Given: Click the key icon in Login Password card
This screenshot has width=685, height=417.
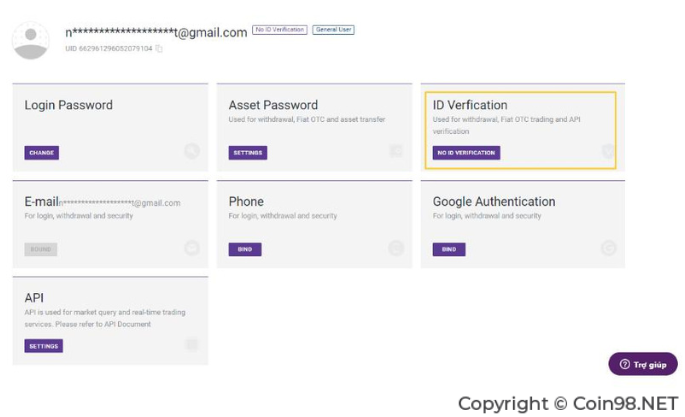Looking at the screenshot, I should tap(192, 151).
